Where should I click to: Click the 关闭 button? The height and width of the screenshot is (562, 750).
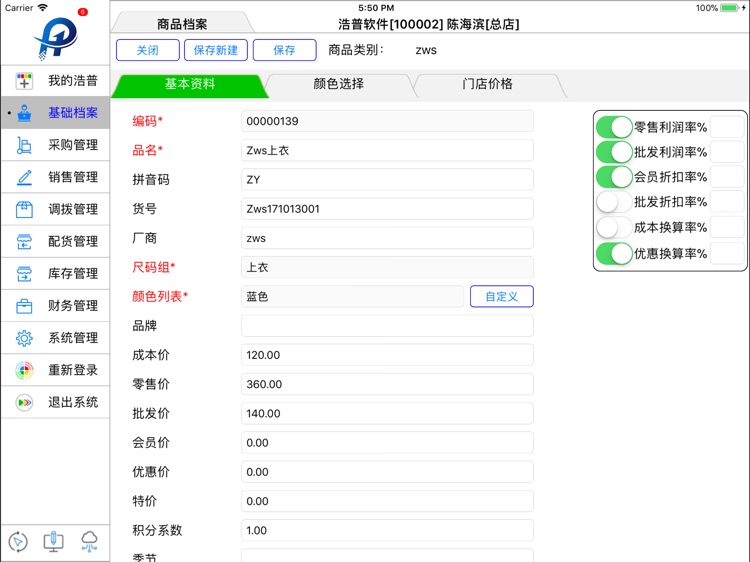coord(148,50)
